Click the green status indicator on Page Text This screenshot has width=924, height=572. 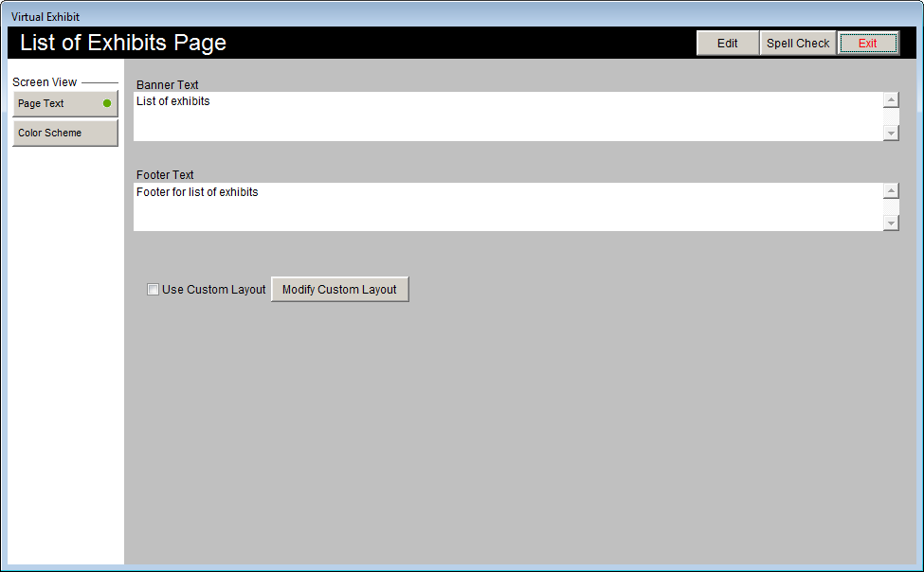pos(106,104)
